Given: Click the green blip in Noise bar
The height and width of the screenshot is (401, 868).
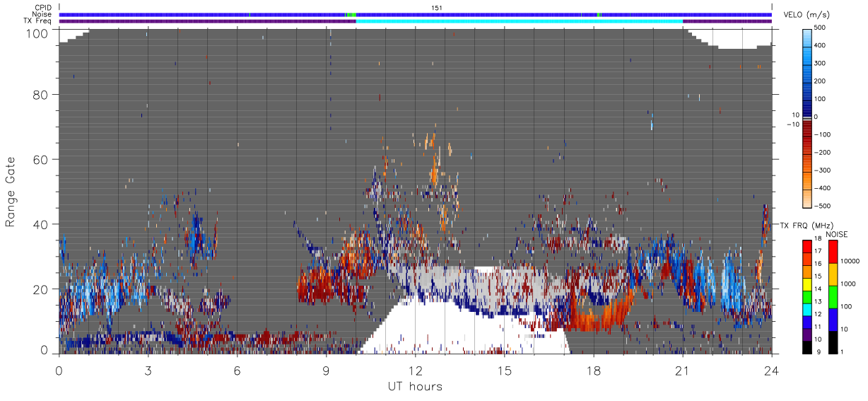Looking at the screenshot, I should 351,15.
